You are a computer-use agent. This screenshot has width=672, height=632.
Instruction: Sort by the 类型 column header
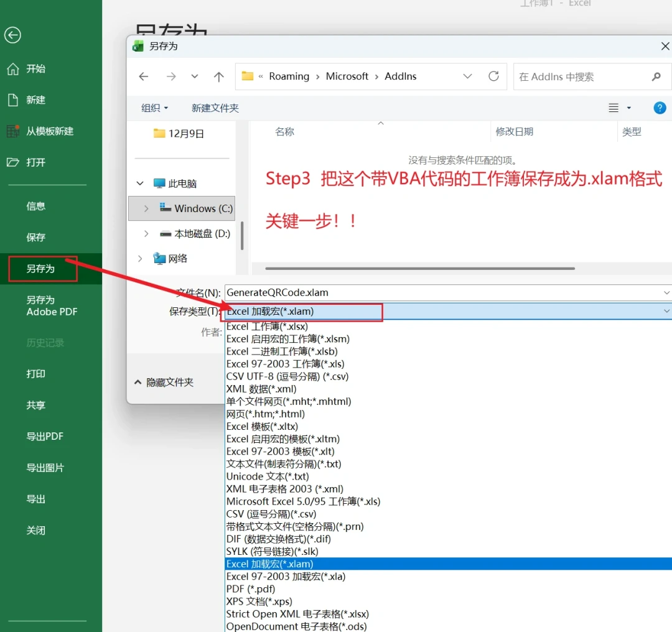click(x=632, y=131)
